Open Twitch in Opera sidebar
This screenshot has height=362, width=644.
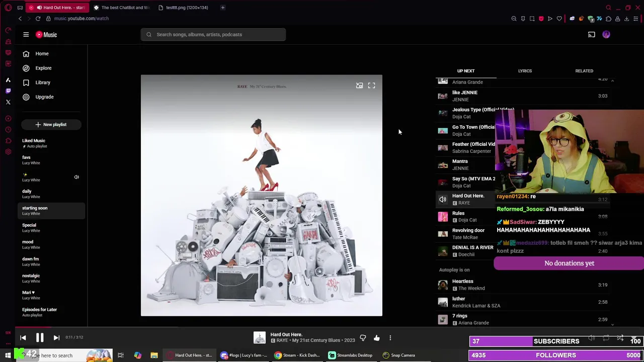8,91
